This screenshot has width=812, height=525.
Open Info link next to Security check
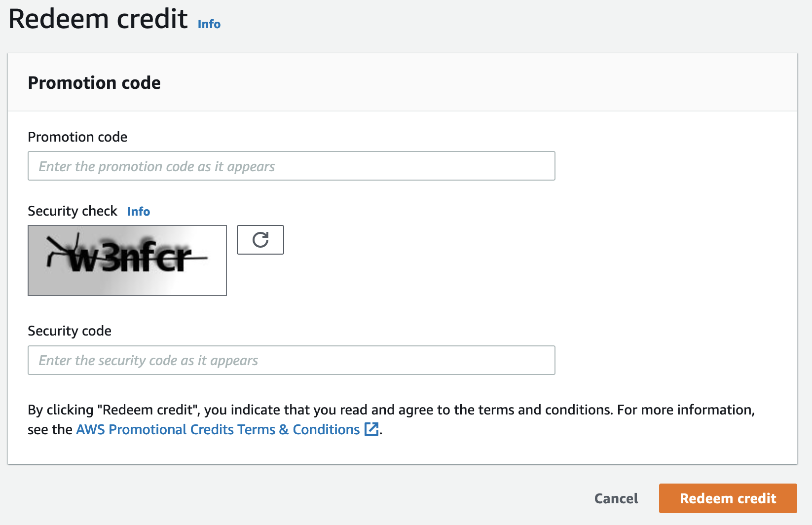[x=139, y=211]
